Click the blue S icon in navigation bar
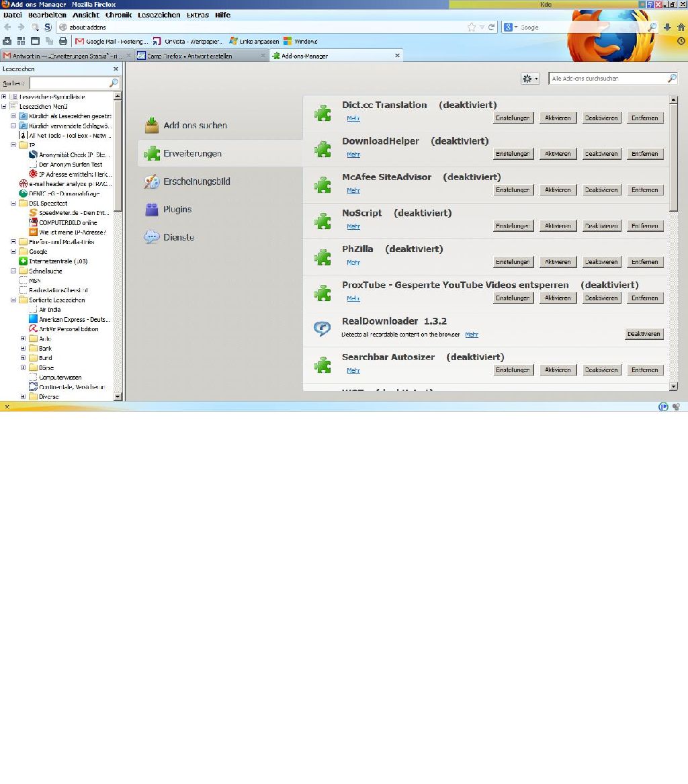688x784 pixels. [48, 27]
